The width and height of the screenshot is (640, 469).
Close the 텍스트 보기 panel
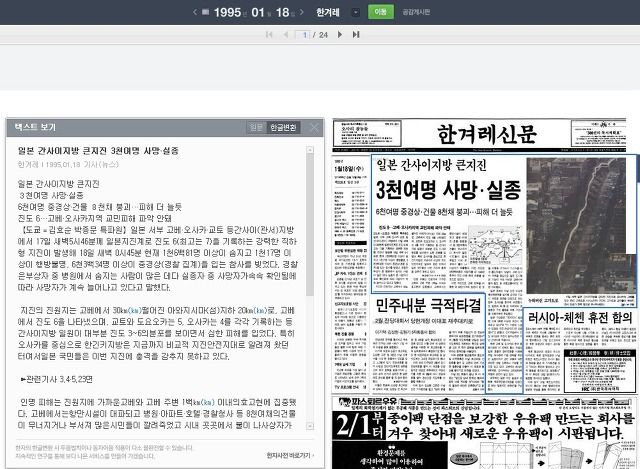pyautogui.click(x=314, y=127)
